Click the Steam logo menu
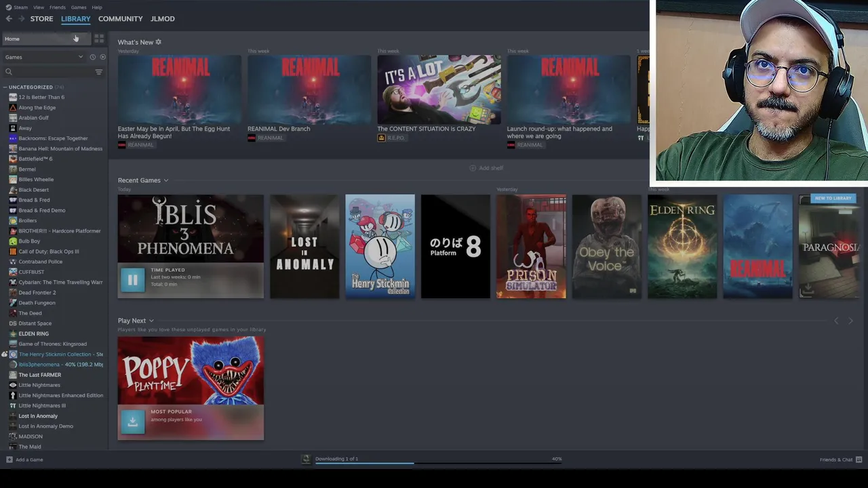Screen dimensions: 868x488 [17, 7]
